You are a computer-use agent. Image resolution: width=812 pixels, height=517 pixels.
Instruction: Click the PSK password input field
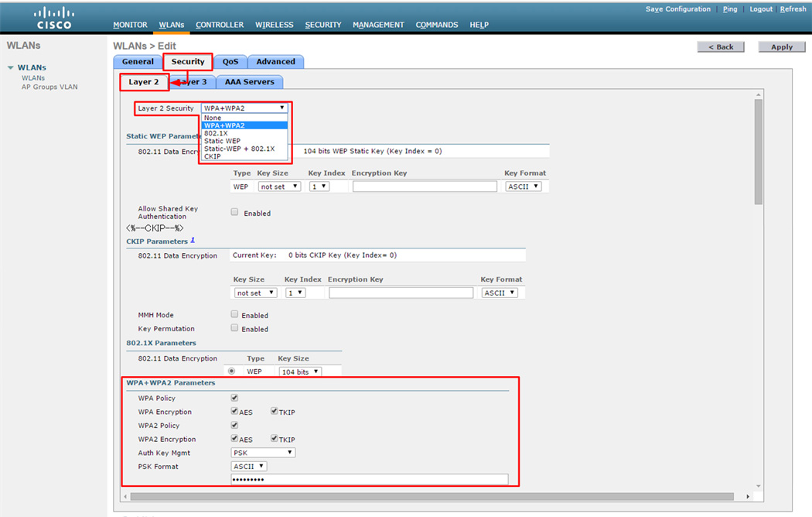coord(369,480)
